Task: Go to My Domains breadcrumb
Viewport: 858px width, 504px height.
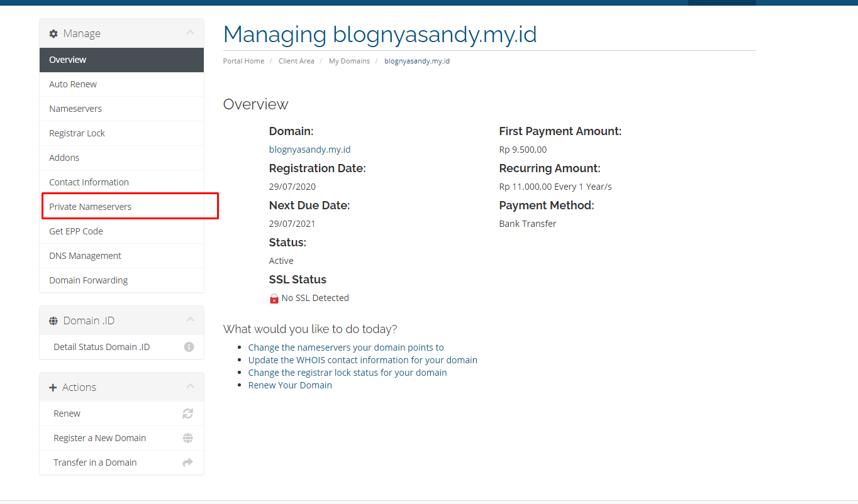Action: coord(349,61)
